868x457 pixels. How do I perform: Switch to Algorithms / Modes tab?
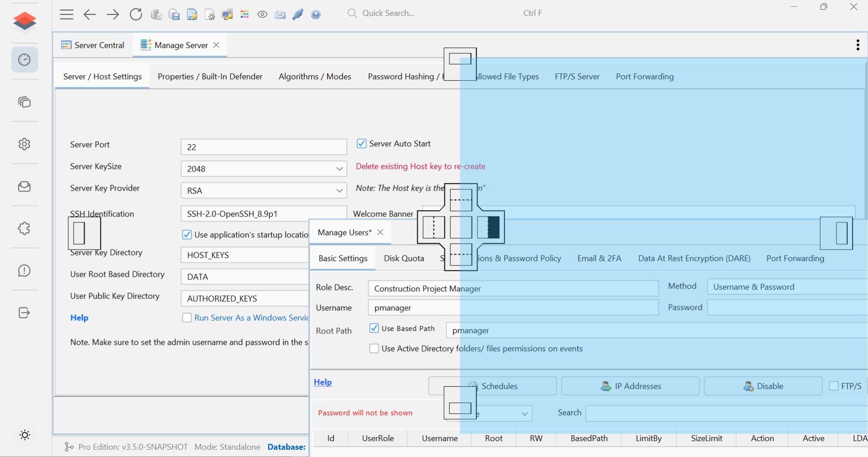315,77
